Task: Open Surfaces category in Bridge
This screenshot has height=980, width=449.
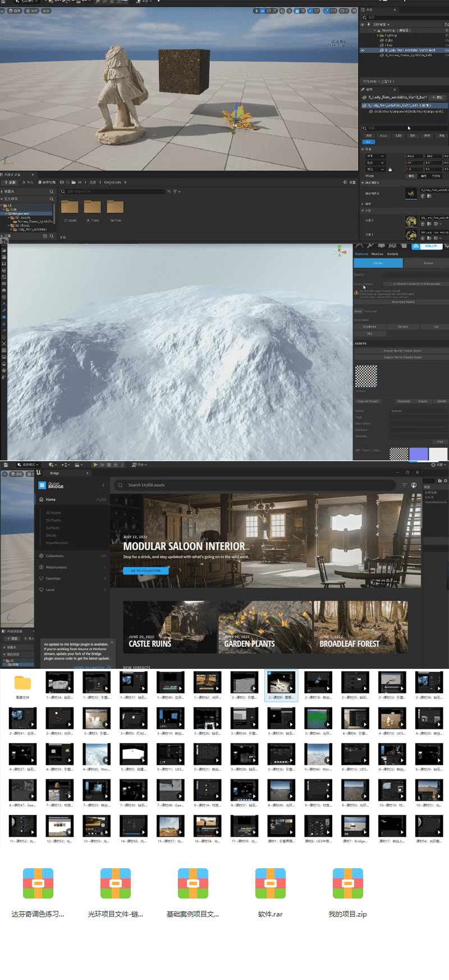Action: coord(52,528)
